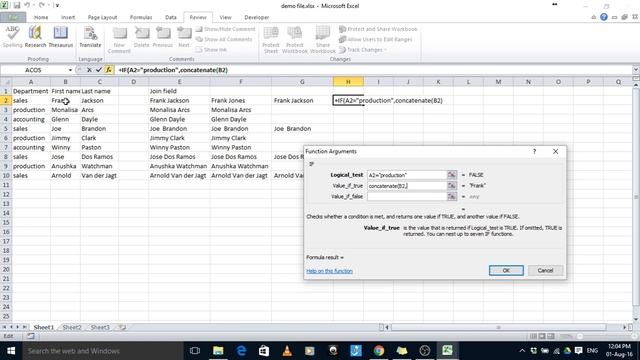Open VLC media player on taskbar
Viewport: 640px width, 360px height.
(287, 351)
